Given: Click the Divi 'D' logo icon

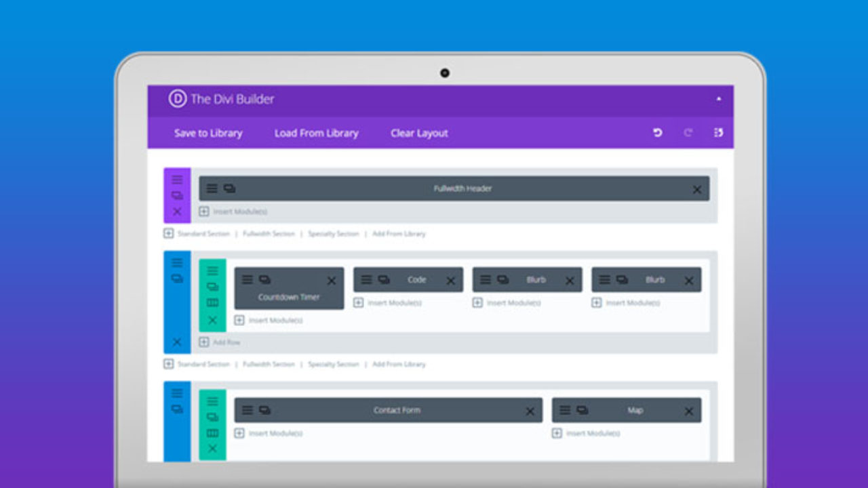Looking at the screenshot, I should tap(177, 99).
